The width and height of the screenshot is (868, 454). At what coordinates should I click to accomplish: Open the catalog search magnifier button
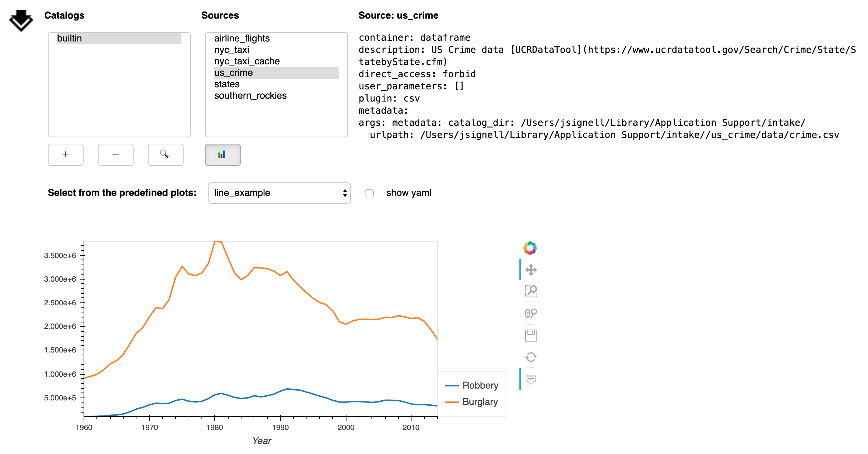(x=165, y=154)
